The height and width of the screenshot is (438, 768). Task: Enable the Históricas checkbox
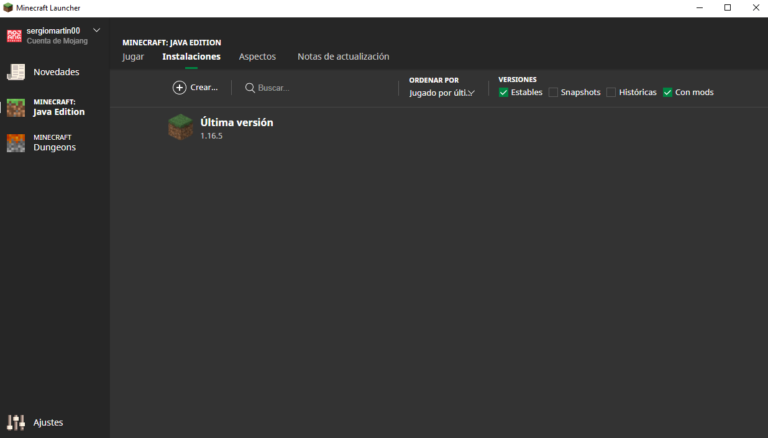tap(611, 92)
